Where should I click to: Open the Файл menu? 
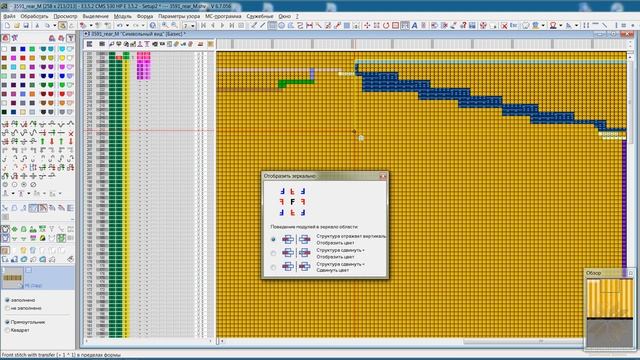pos(9,16)
